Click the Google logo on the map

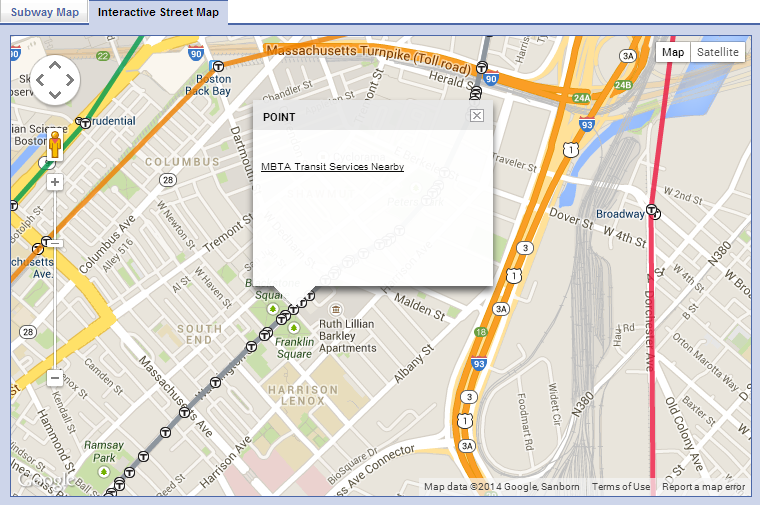click(x=46, y=479)
